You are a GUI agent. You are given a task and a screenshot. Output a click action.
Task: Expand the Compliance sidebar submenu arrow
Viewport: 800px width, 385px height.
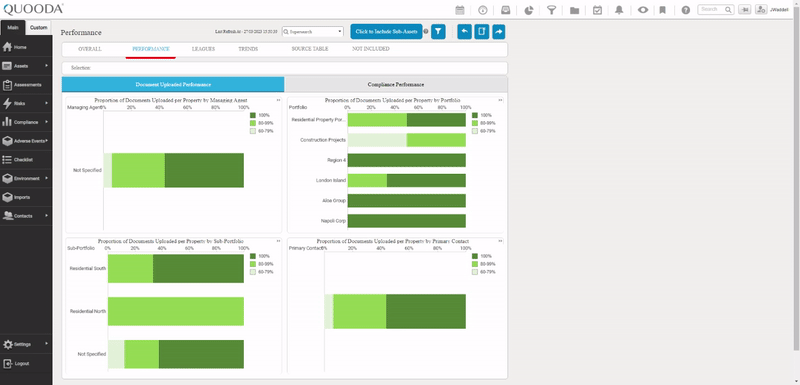(x=46, y=122)
